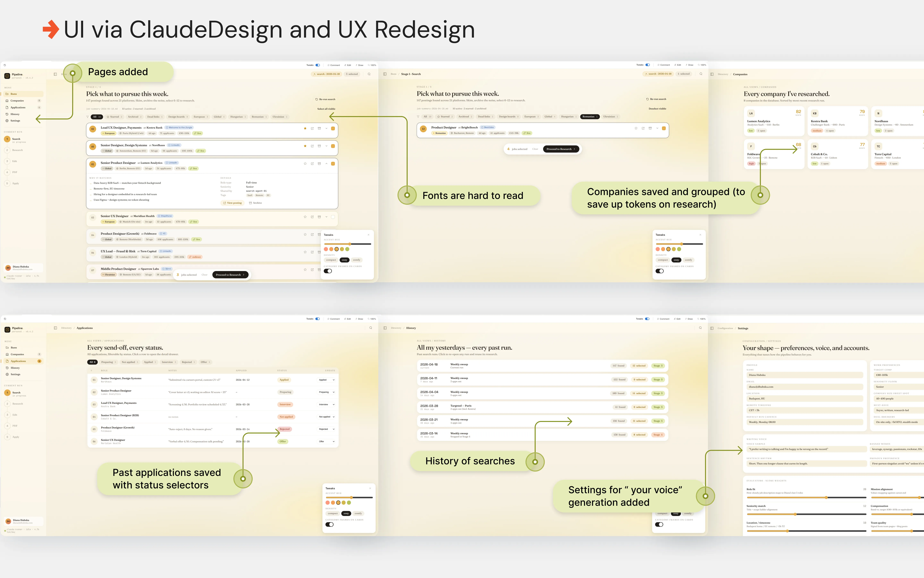The height and width of the screenshot is (578, 924).
Task: Toggle Category Frames on Cards in Applications Tweaks panel
Action: click(x=329, y=525)
